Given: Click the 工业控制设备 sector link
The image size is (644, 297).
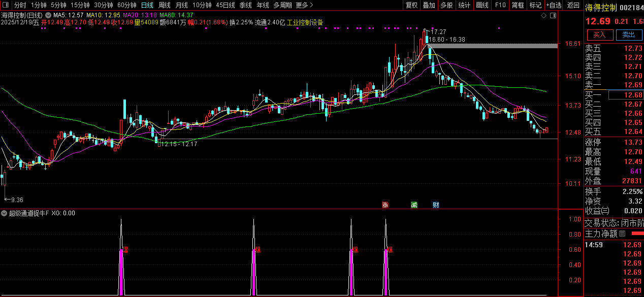Looking at the screenshot, I should 305,23.
